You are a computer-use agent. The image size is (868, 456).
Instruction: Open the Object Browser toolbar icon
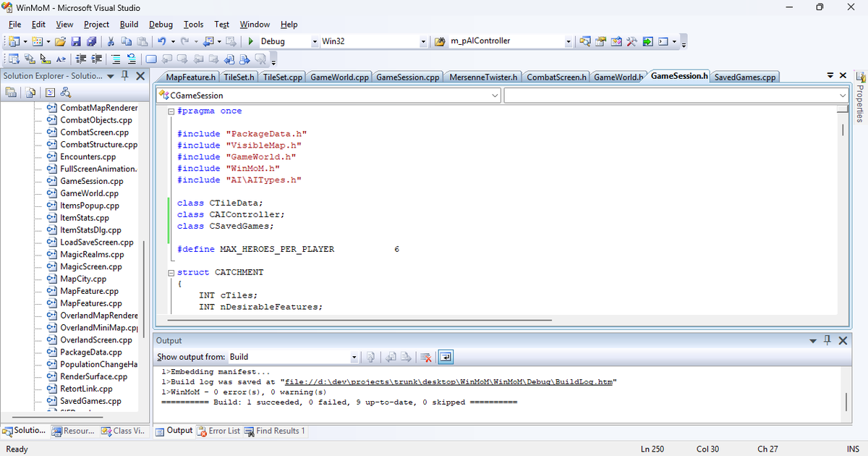(616, 41)
